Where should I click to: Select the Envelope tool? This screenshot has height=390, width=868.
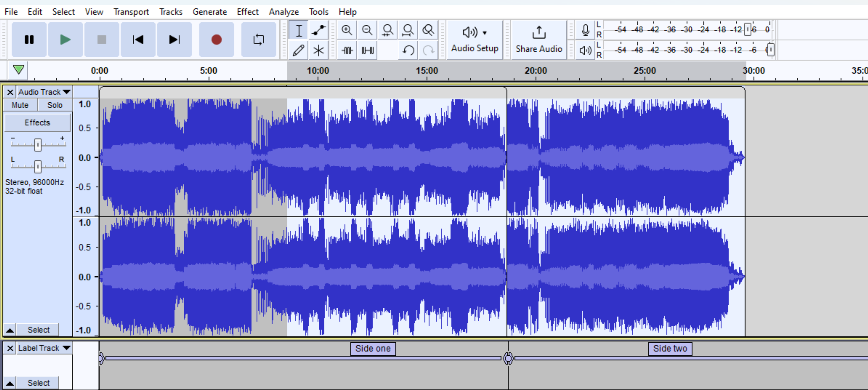pyautogui.click(x=318, y=30)
